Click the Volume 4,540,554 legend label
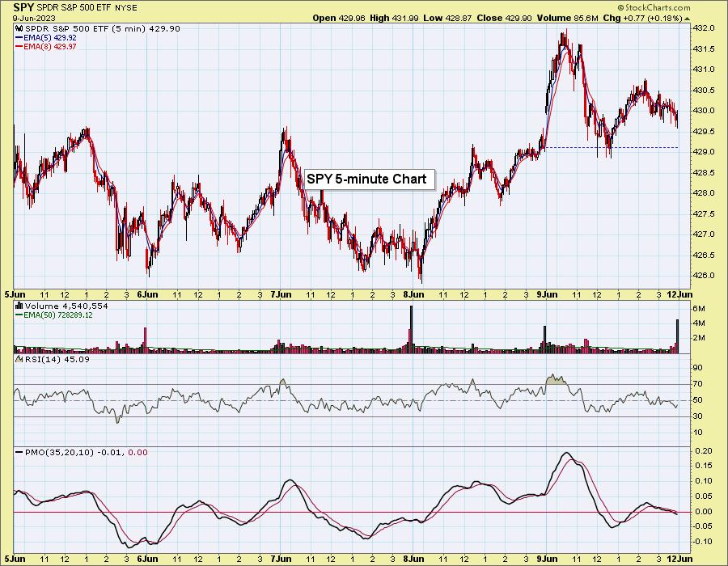Viewport: 728px width, 566px height. [66, 306]
